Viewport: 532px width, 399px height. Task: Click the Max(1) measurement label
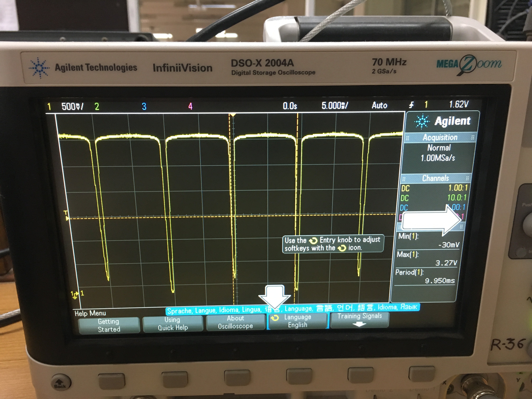408,254
